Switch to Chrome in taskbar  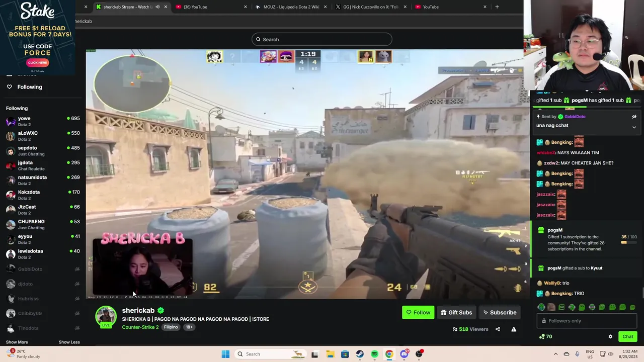pos(389,354)
